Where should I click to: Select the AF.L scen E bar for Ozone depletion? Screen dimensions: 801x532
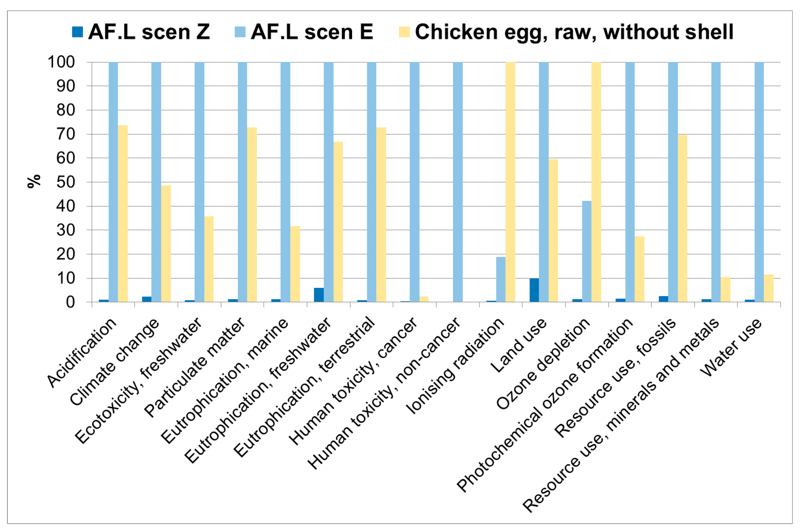(587, 251)
